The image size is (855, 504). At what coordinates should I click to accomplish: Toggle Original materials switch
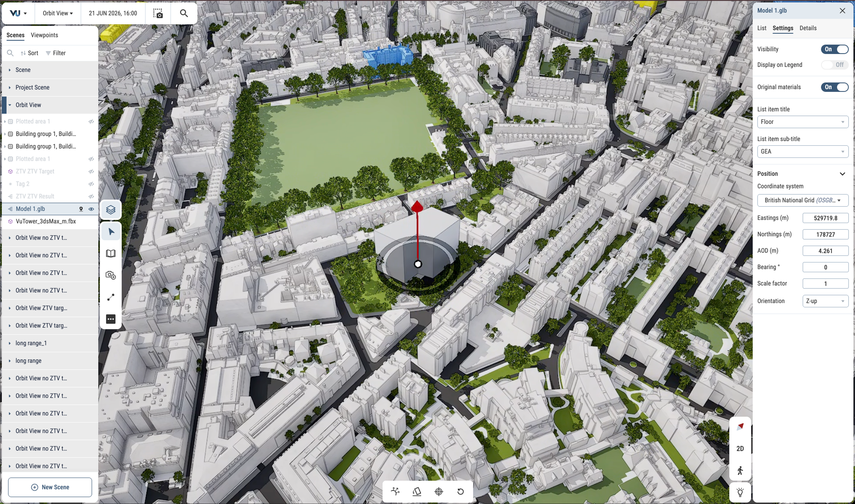point(834,87)
